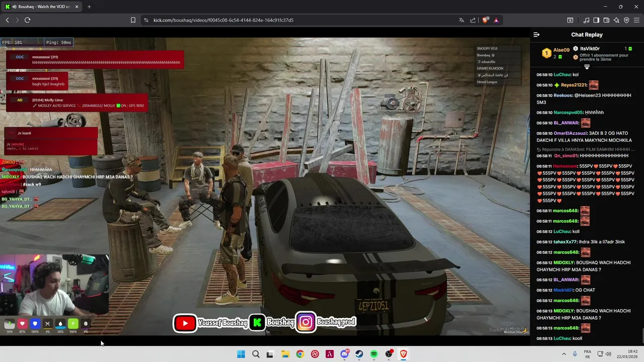Click the VOD video player area

265,186
